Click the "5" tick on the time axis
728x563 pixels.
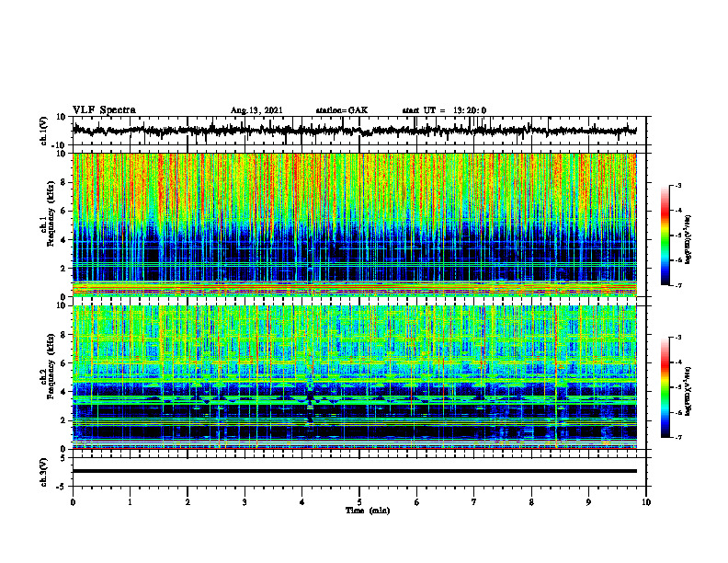click(359, 502)
